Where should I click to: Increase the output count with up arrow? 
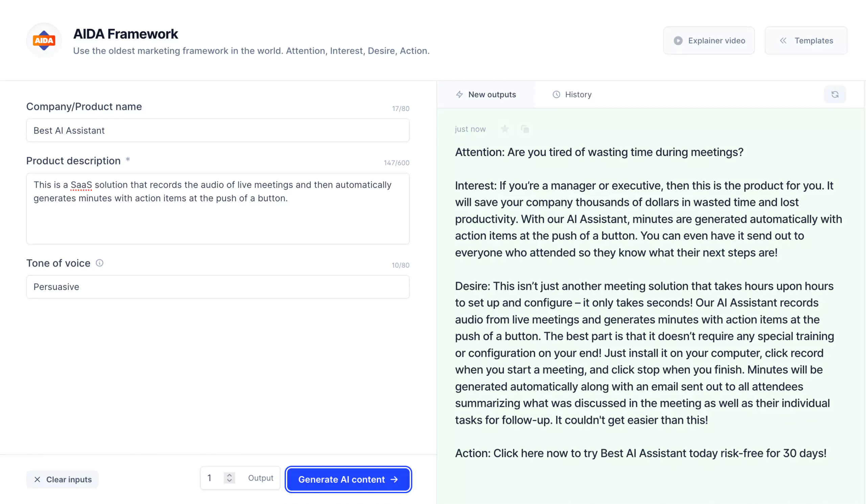tap(229, 475)
